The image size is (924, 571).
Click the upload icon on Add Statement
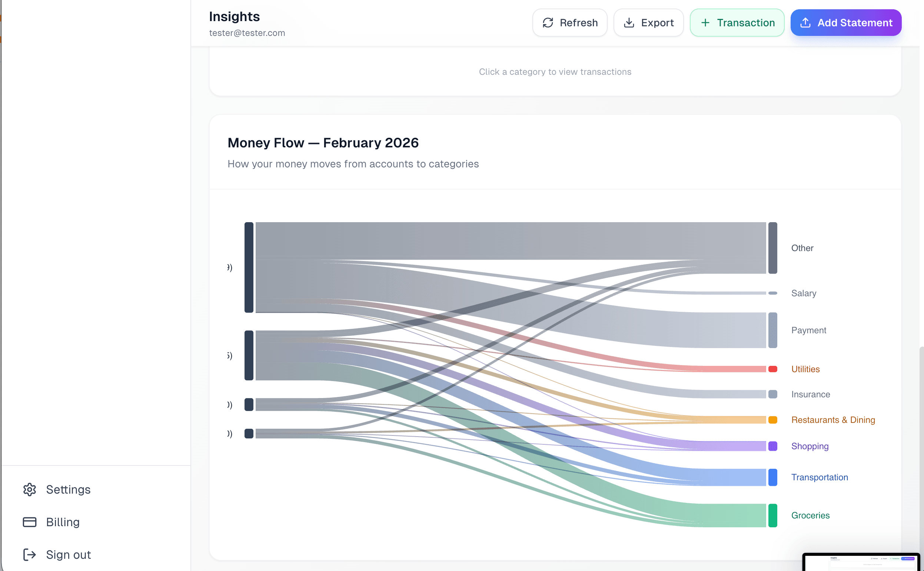(805, 23)
